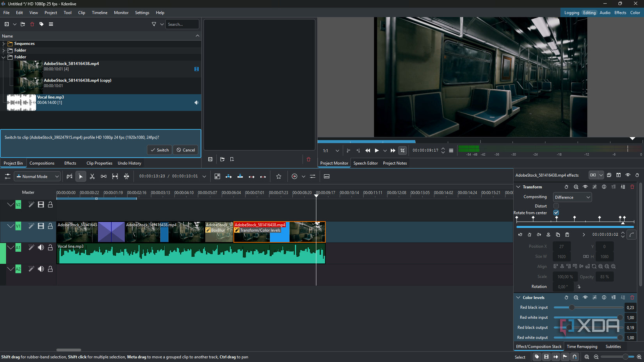This screenshot has height=362, width=644.
Task: Mute audio track A1
Action: tap(41, 248)
